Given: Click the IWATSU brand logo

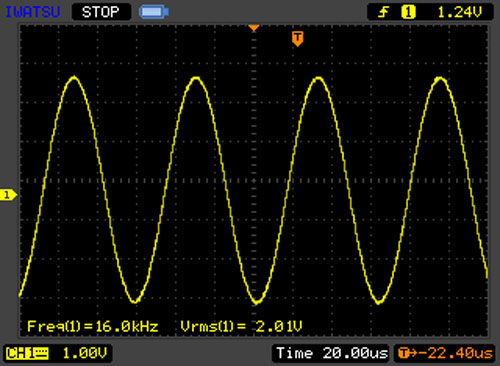Looking at the screenshot, I should (32, 12).
